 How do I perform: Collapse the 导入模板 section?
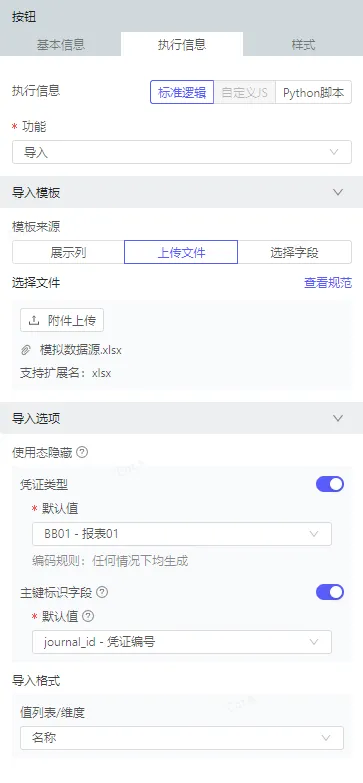pos(338,192)
